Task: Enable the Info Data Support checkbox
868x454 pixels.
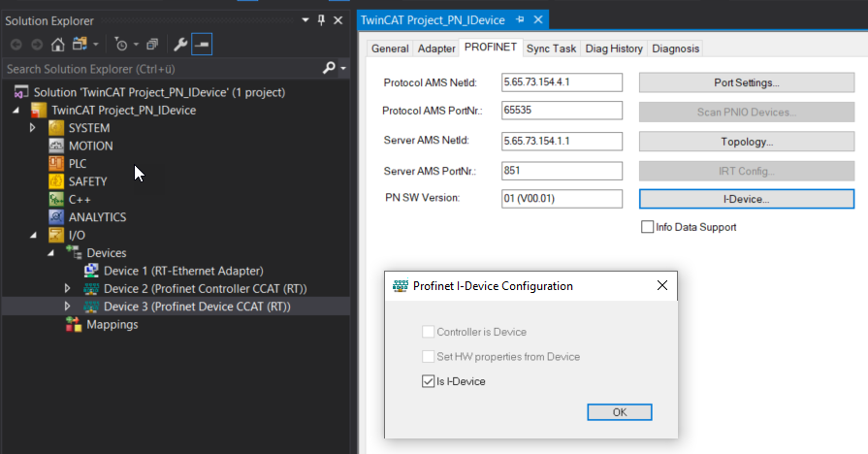Action: pos(647,226)
